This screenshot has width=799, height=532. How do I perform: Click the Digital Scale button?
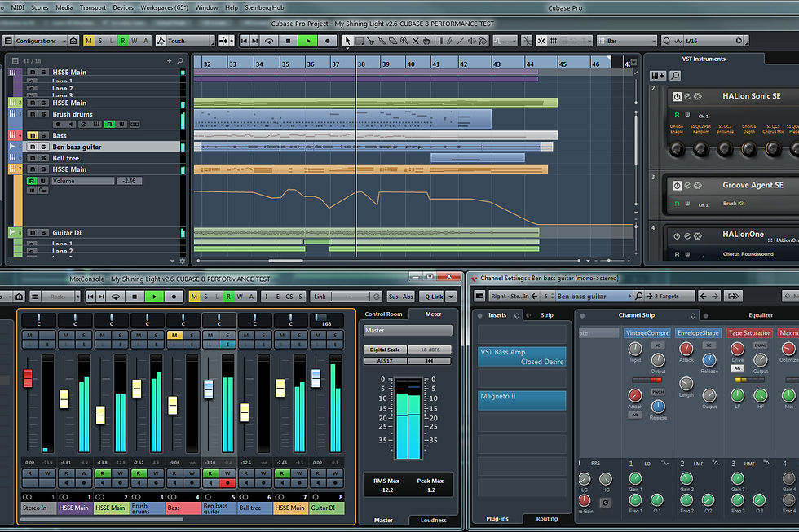[x=385, y=350]
